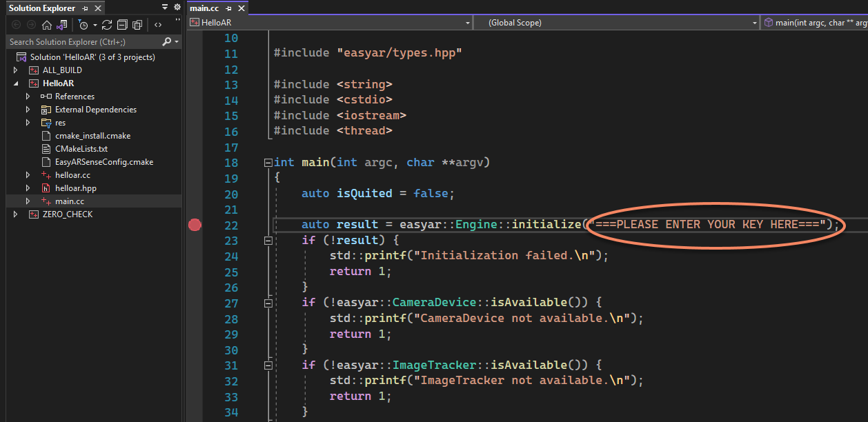
Task: Select the Solution Explorer panel tab
Action: pyautogui.click(x=41, y=8)
